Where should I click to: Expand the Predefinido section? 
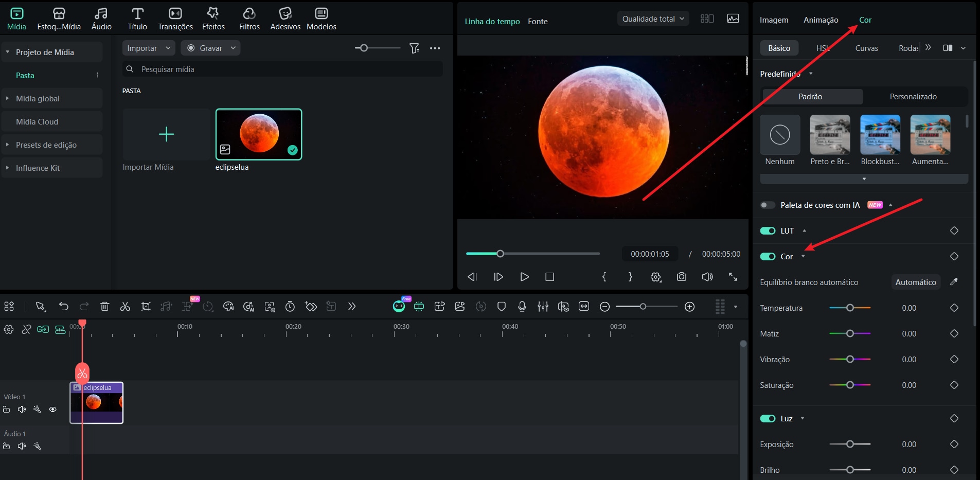tap(810, 74)
